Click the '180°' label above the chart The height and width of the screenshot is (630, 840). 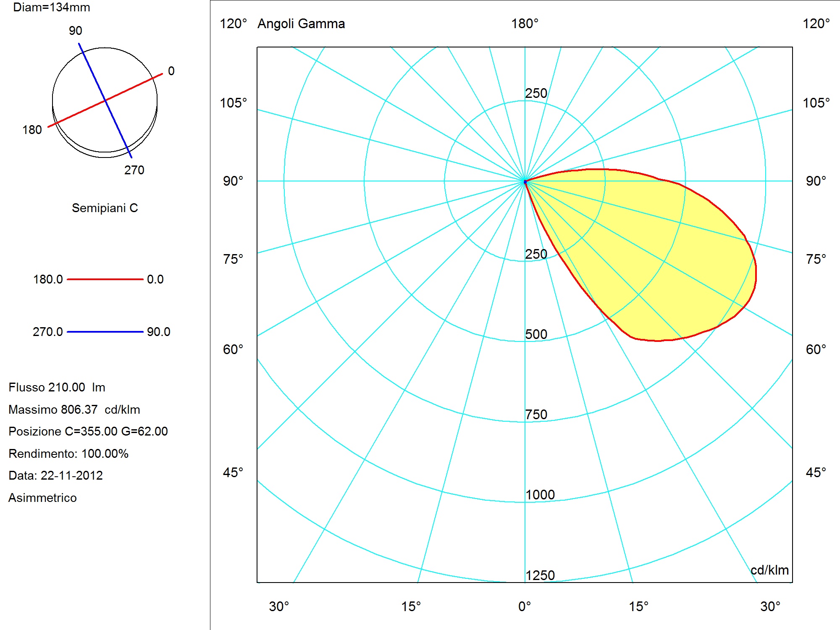pos(525,24)
